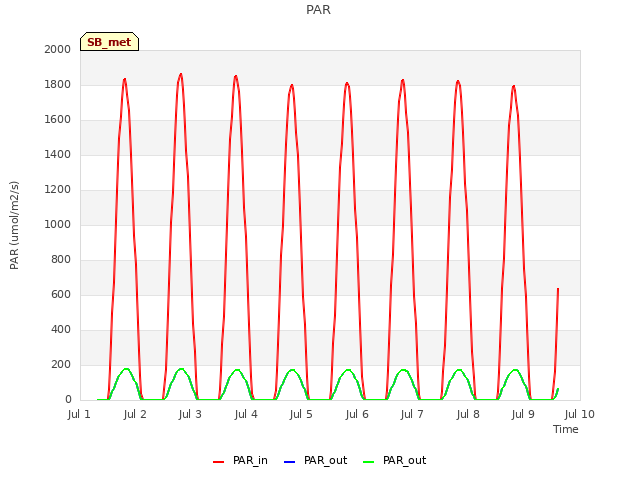Click the Jul 8 x-axis tick label

coord(468,414)
